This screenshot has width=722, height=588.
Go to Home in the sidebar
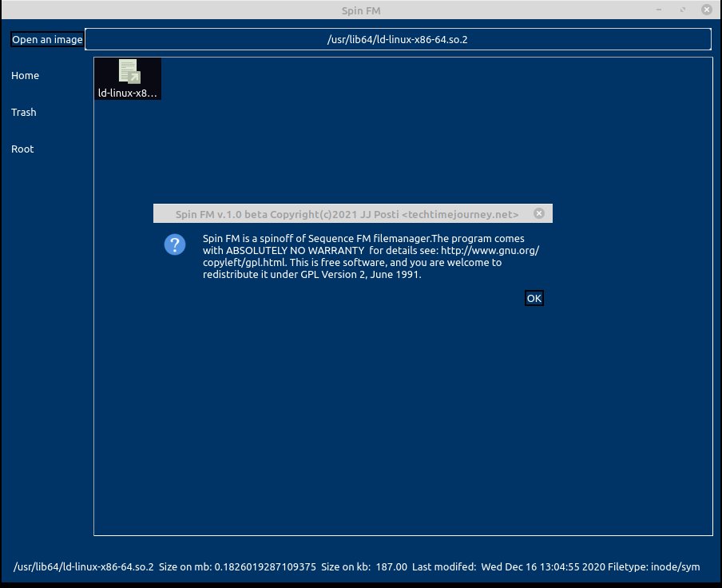(25, 76)
